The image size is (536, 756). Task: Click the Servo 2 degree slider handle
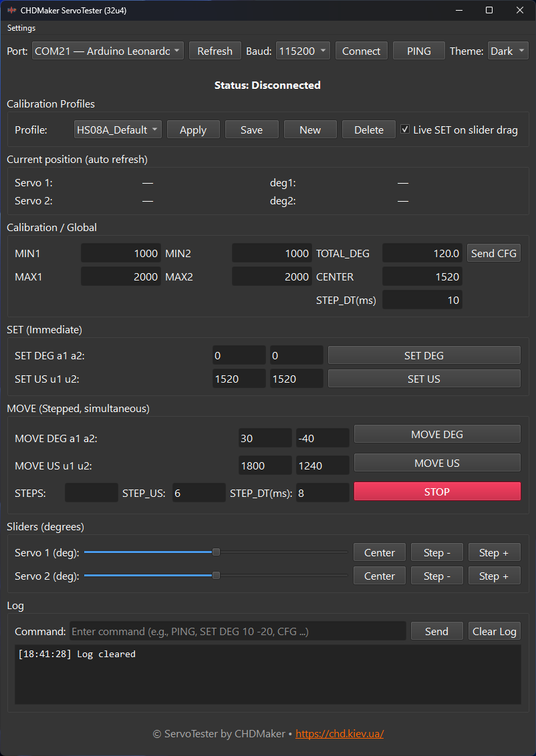click(216, 576)
